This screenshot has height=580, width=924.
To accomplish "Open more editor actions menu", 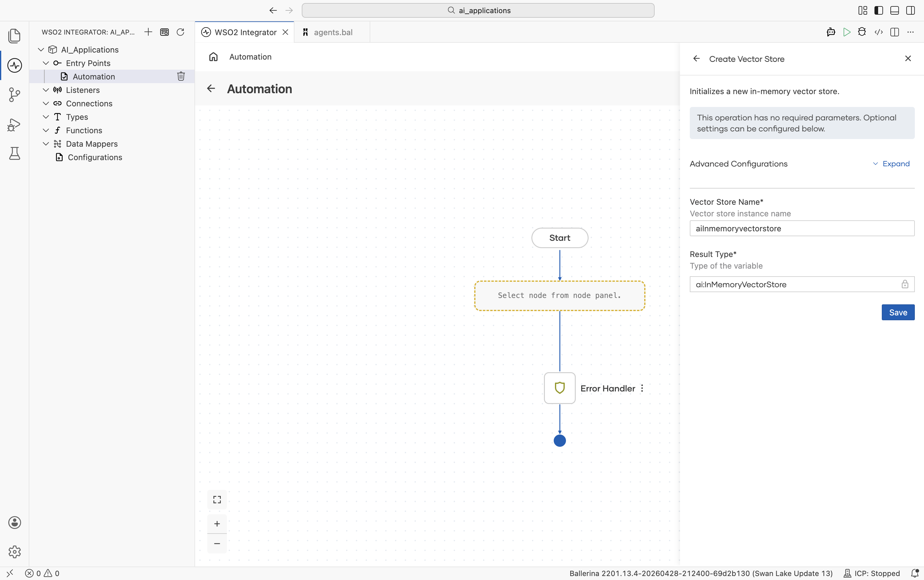I will [911, 32].
